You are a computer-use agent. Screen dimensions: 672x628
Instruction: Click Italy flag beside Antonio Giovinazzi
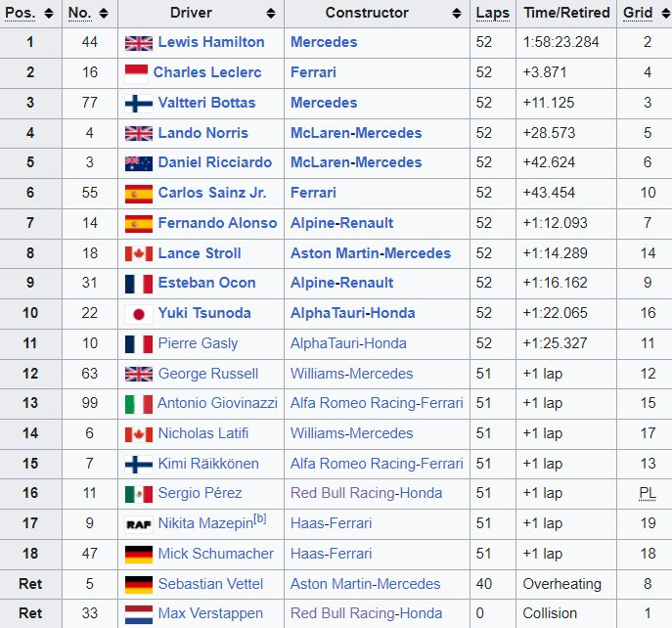pyautogui.click(x=139, y=404)
